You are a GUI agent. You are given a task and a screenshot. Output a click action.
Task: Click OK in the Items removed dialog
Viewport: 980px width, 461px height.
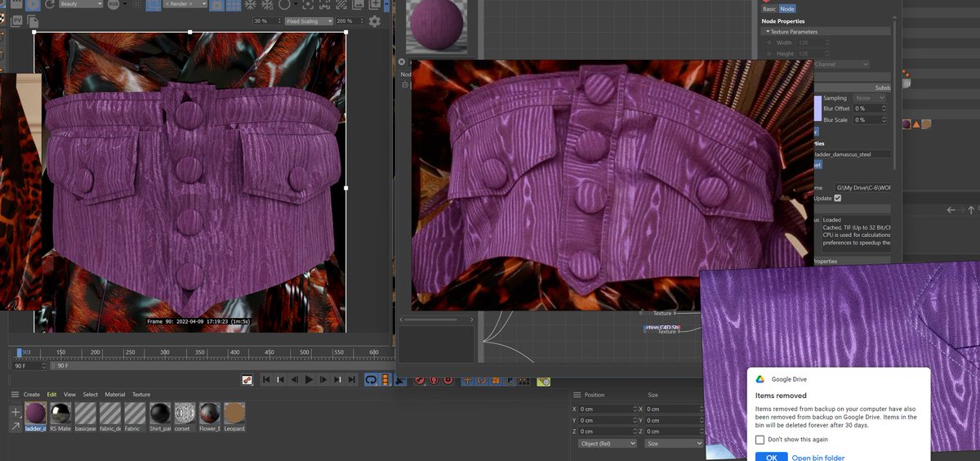tap(771, 457)
